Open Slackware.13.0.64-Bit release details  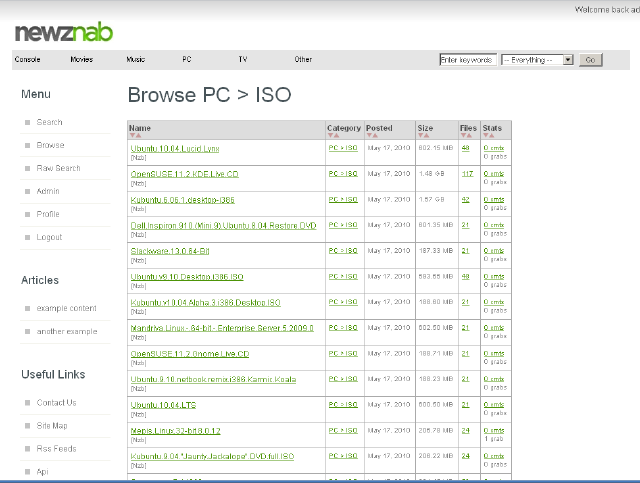pos(170,251)
